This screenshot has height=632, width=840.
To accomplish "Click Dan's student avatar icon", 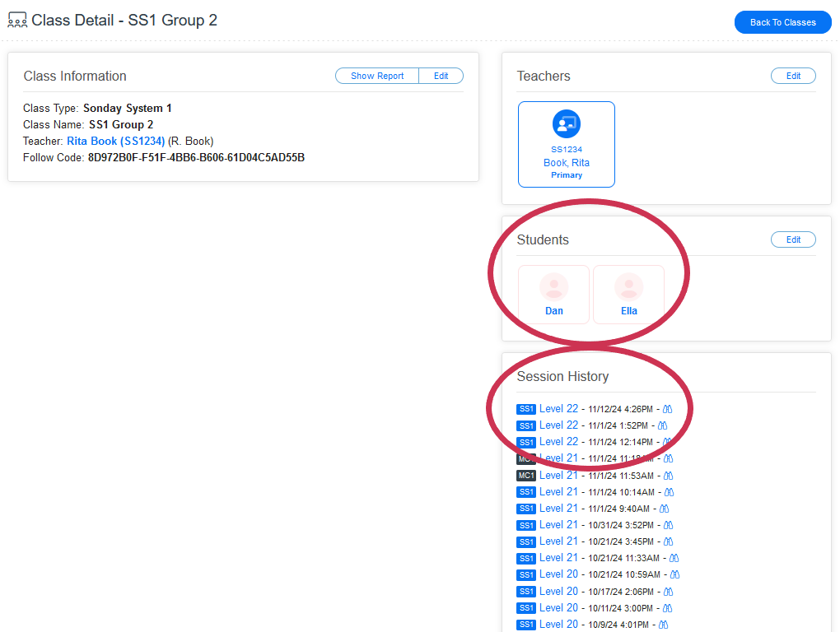I will click(x=554, y=287).
